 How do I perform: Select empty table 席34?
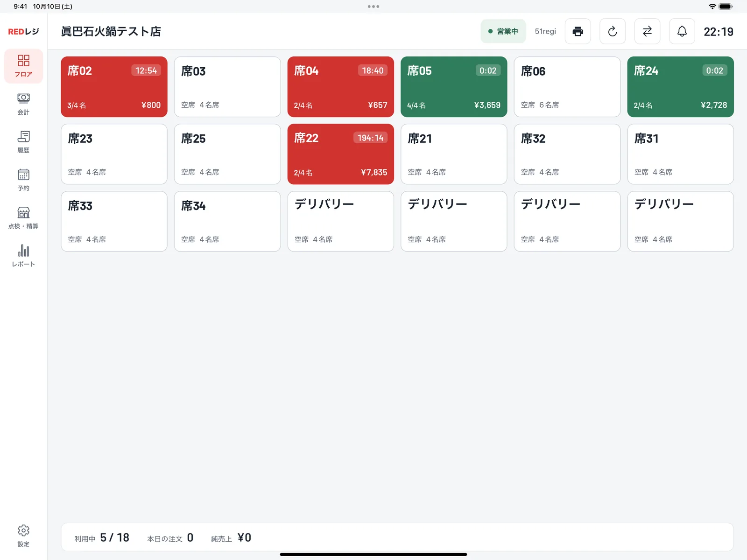(227, 221)
